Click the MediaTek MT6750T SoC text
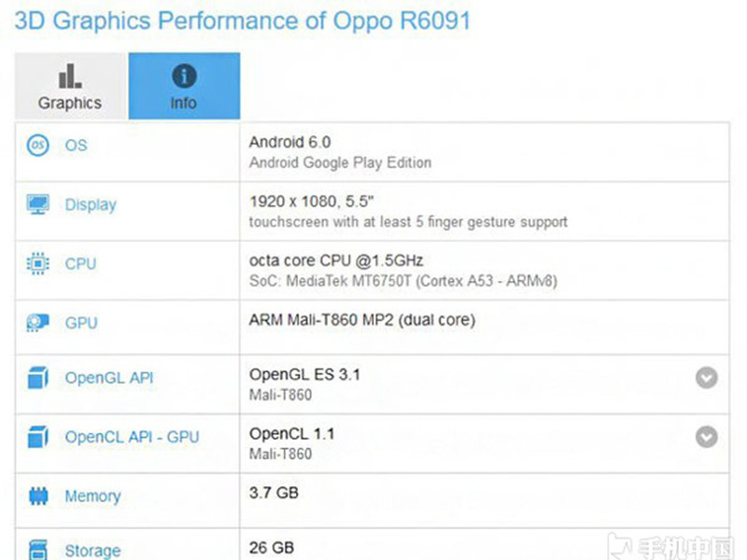The width and height of the screenshot is (747, 560). [x=403, y=281]
